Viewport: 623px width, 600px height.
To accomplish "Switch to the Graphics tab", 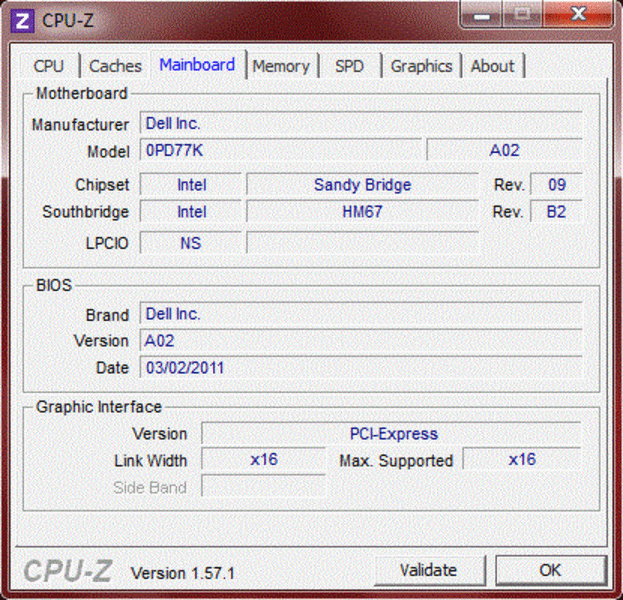I will [x=422, y=66].
